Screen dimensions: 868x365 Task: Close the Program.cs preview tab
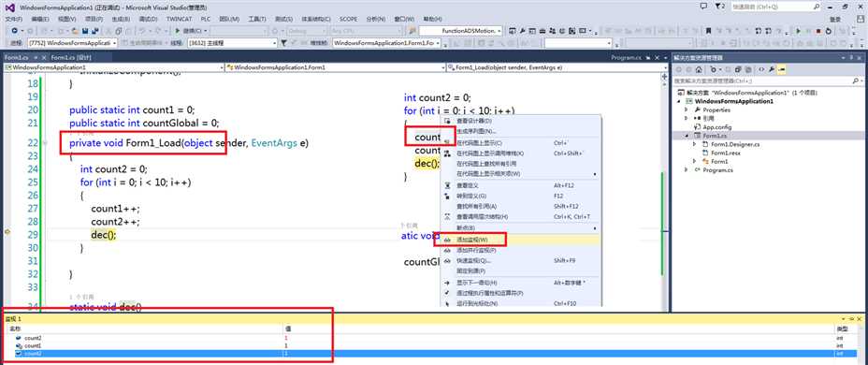pos(658,58)
